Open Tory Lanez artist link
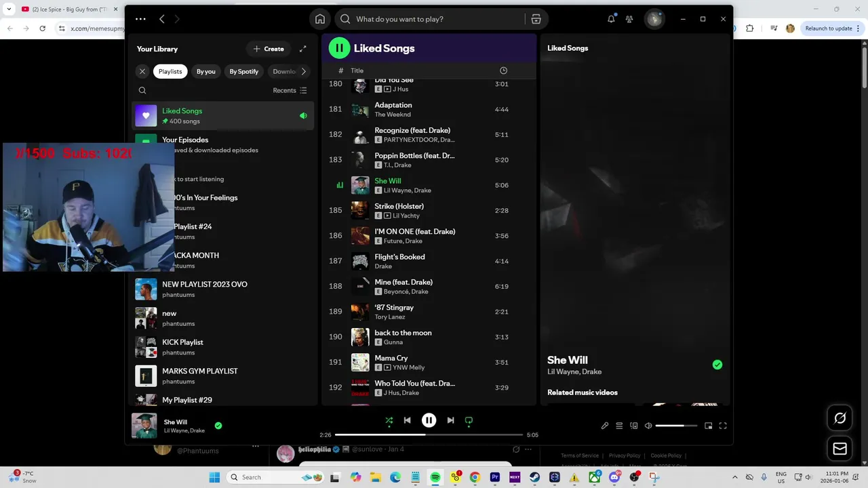Screen dimensions: 868x488 point(389,317)
